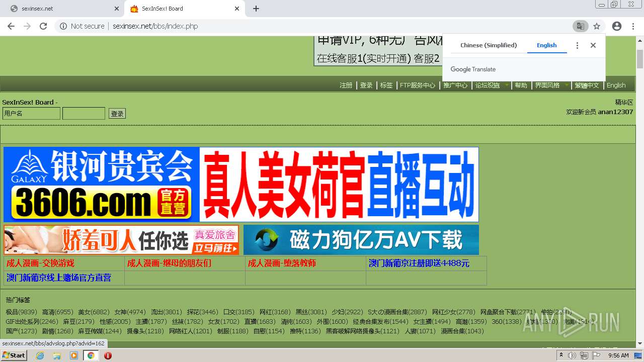
Task: Close the SexInSex! Board tab
Action: pos(237,9)
